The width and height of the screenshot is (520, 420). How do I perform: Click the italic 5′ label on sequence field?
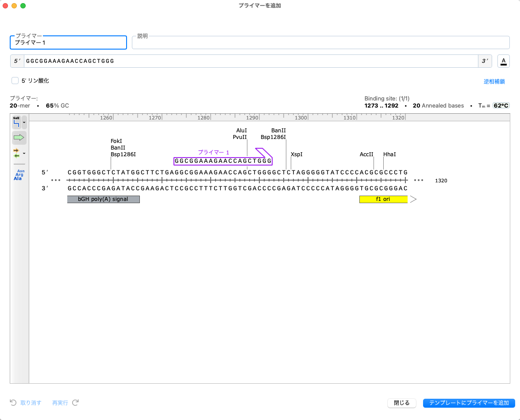tap(17, 61)
